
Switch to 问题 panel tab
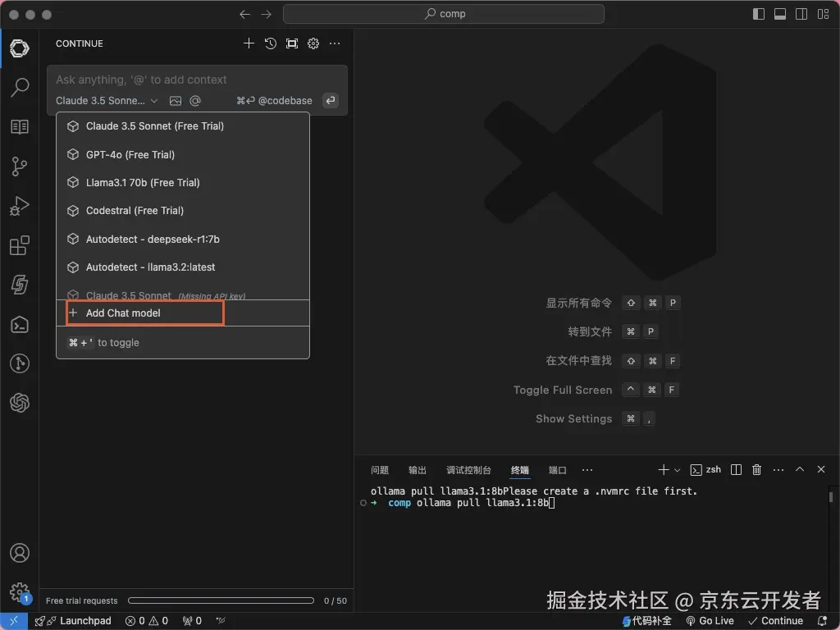tap(380, 470)
